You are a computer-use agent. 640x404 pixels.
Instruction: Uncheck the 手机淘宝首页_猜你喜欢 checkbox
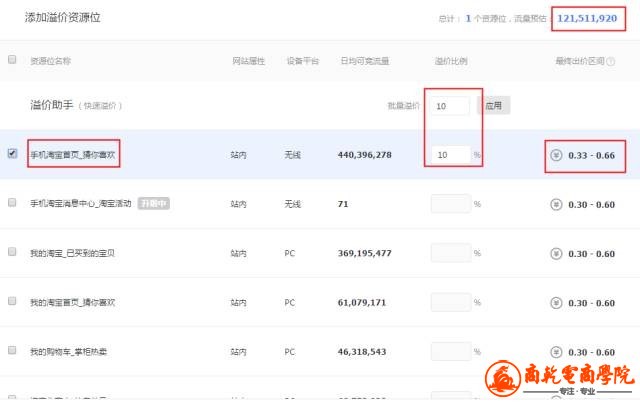coord(12,153)
